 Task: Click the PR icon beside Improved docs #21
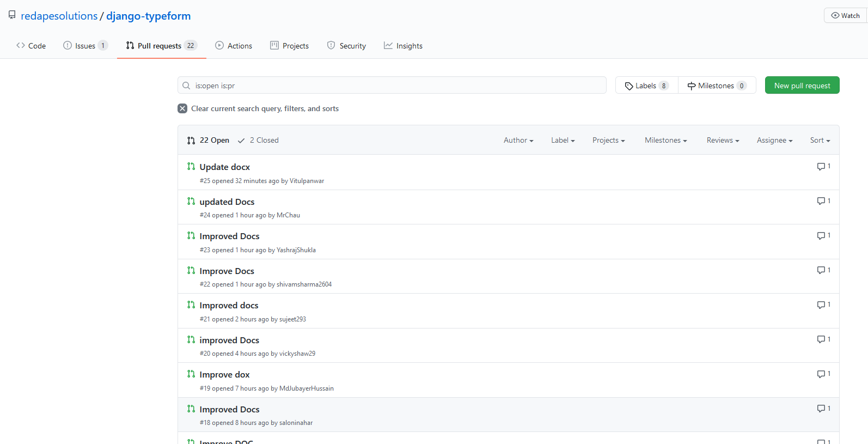tap(191, 305)
